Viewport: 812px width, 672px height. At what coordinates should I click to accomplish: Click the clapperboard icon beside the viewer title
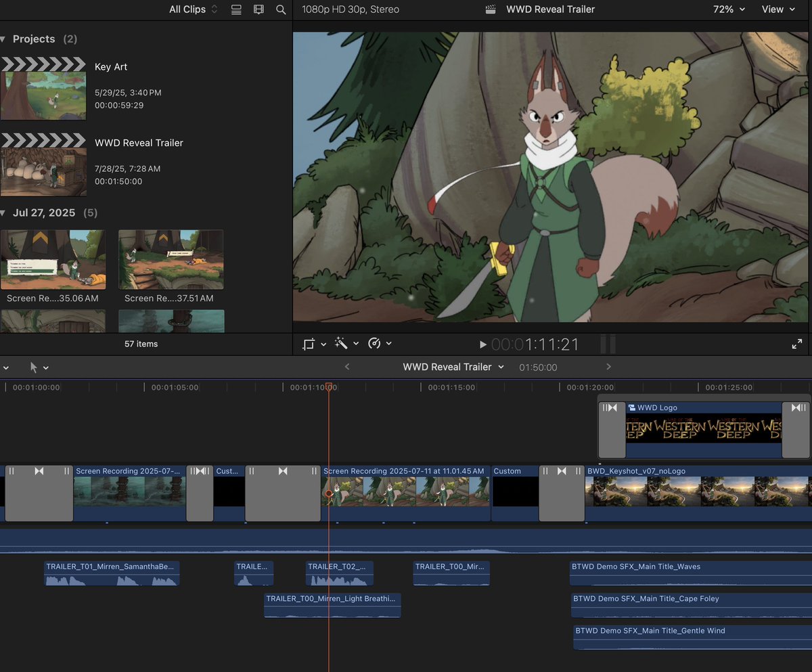[491, 9]
